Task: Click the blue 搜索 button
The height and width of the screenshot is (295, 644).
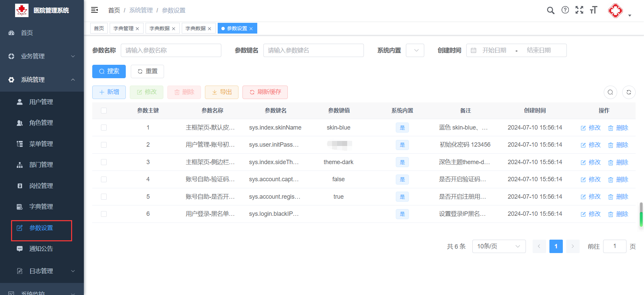Action: 109,71
